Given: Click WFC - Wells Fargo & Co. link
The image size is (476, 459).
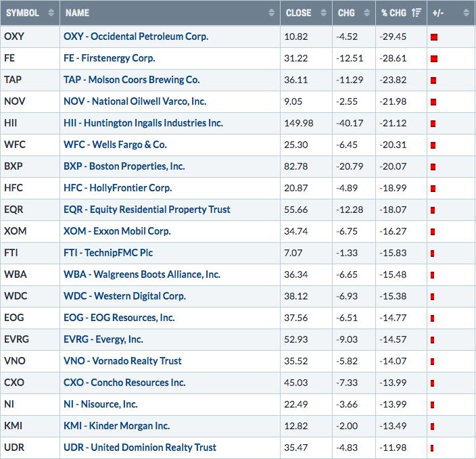Looking at the screenshot, I should coord(115,145).
